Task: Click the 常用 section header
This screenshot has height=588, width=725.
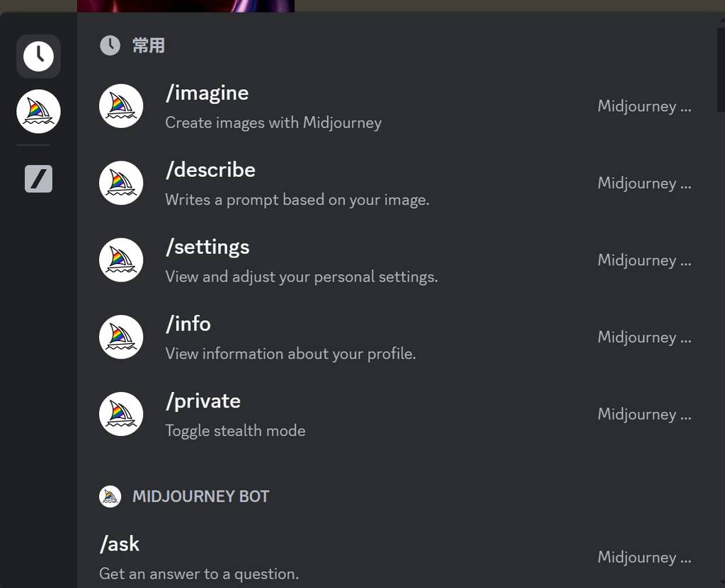Action: pyautogui.click(x=148, y=46)
